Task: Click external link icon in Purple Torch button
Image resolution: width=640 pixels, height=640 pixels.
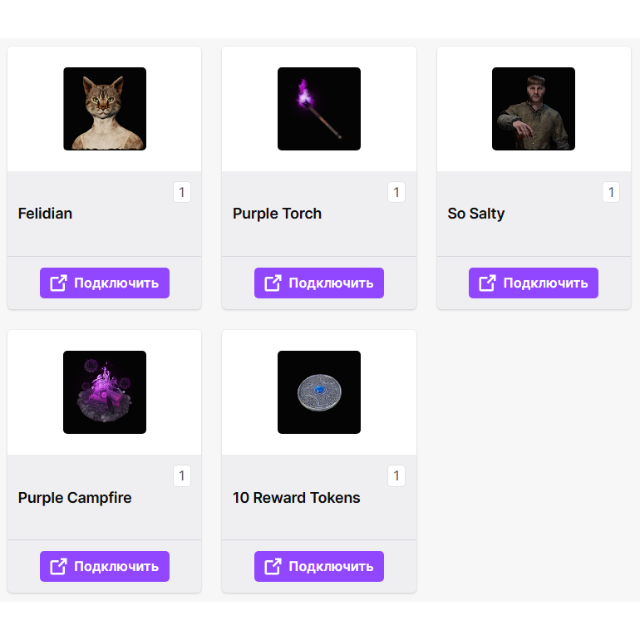Action: click(273, 283)
